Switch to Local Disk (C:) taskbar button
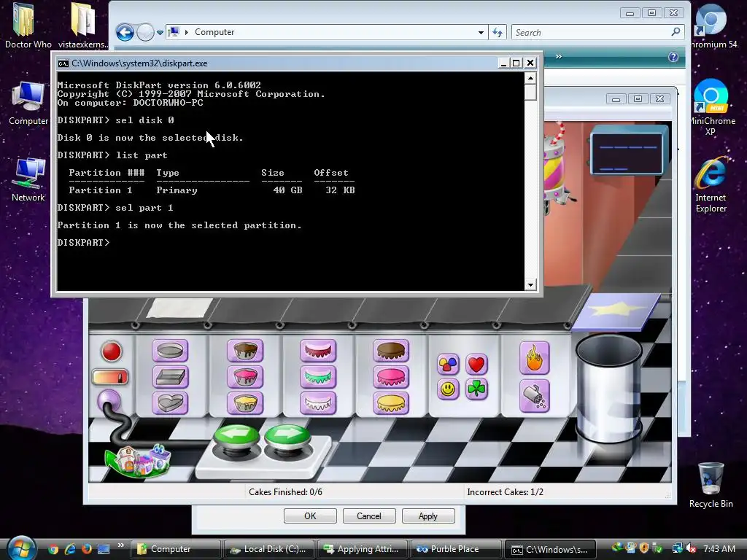The width and height of the screenshot is (747, 560). 269,549
